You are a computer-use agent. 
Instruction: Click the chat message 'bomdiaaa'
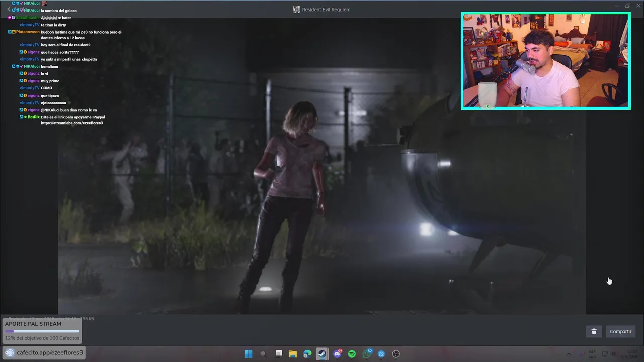(x=49, y=66)
